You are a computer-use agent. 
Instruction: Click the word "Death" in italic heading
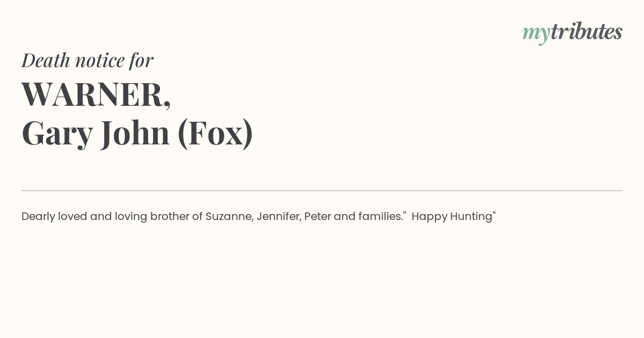[x=46, y=61]
